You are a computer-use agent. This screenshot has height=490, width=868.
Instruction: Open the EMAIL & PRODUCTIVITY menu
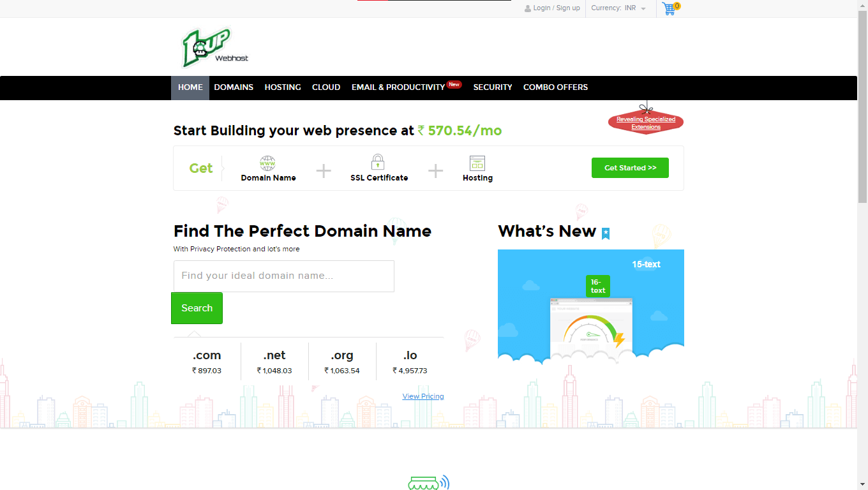pyautogui.click(x=398, y=87)
